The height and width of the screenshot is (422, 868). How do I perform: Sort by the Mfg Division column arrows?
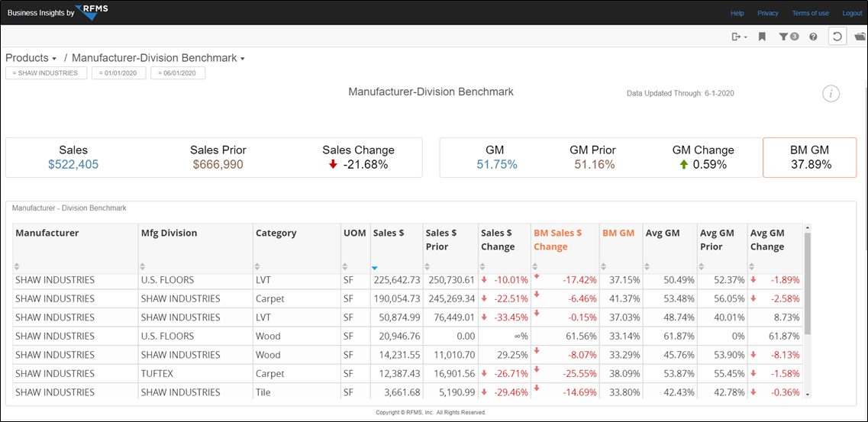(144, 266)
